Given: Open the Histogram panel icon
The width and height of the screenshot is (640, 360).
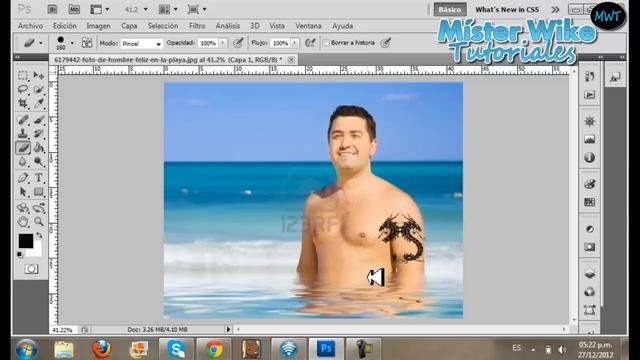Looking at the screenshot, I should point(589,139).
